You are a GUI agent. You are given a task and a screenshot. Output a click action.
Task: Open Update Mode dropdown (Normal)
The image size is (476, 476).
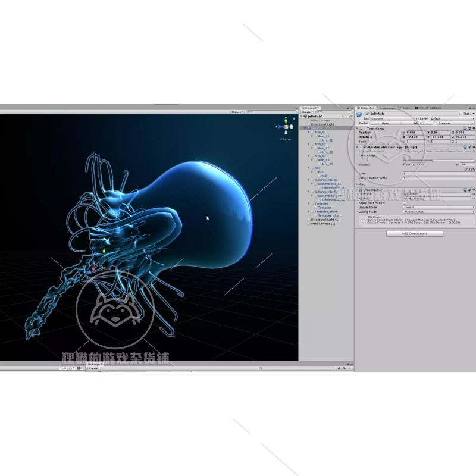tap(439, 207)
